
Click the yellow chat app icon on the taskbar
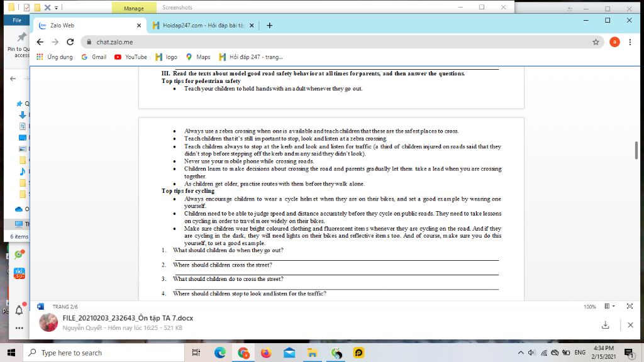pos(358,353)
